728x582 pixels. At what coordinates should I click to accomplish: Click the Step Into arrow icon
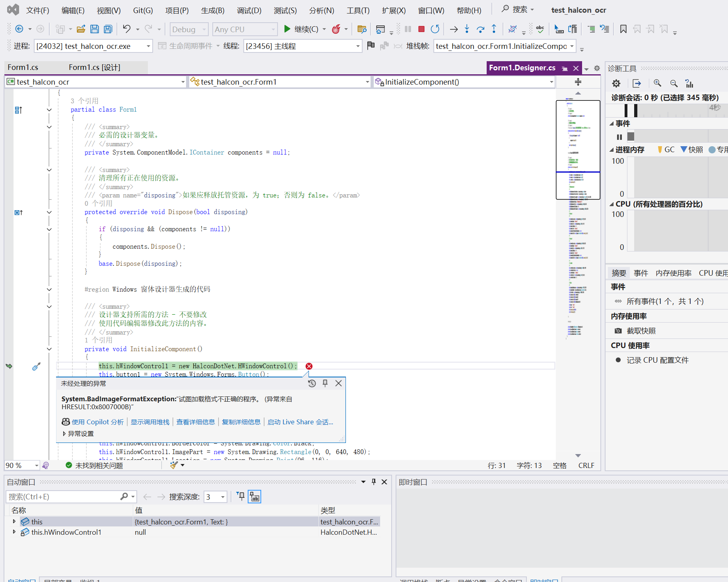point(467,29)
